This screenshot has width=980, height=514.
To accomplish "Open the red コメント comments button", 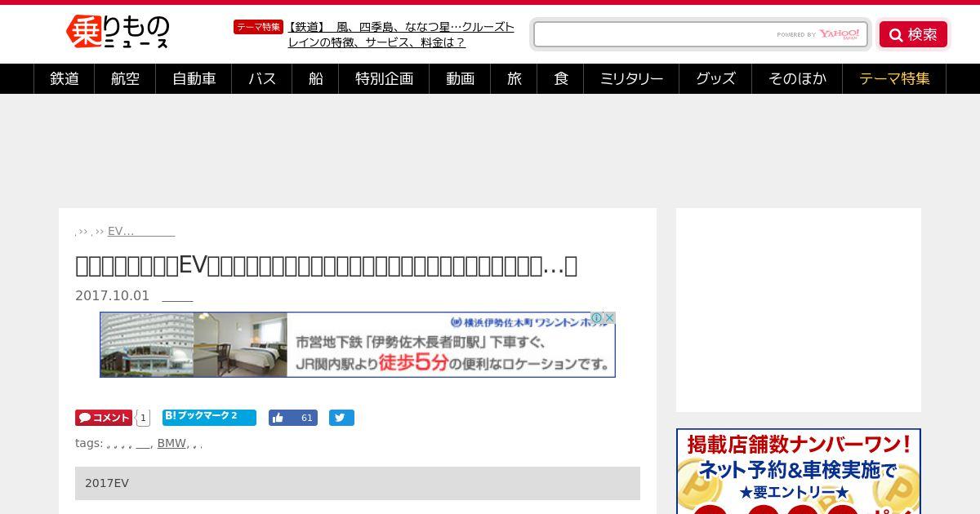I will (x=104, y=418).
